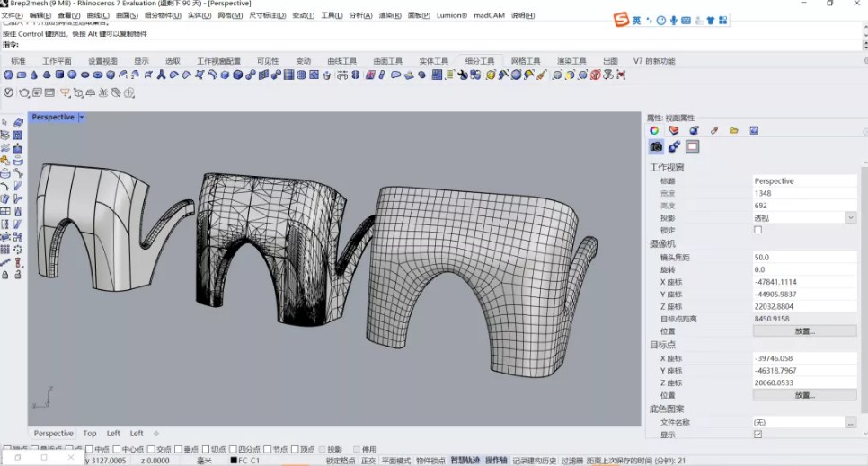
Task: Click the checkmark circle icon in second toolbar row
Action: pos(8,92)
